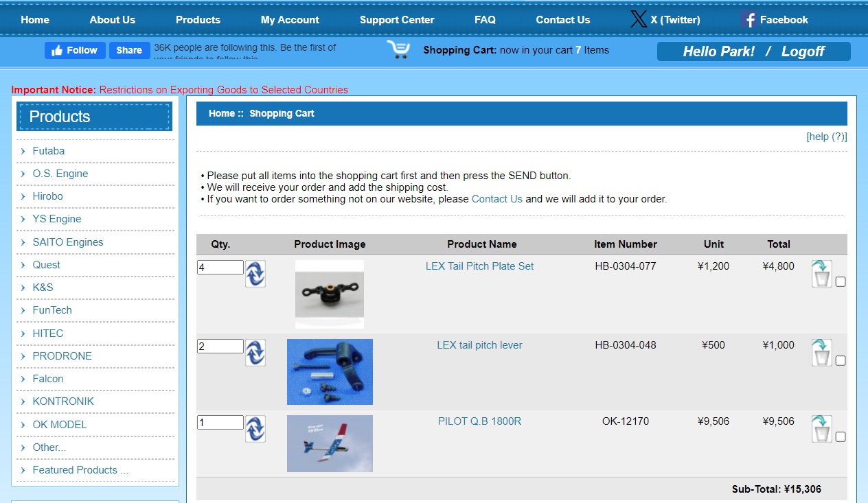The image size is (868, 503).
Task: Select O.S. Engine category
Action: (x=60, y=174)
